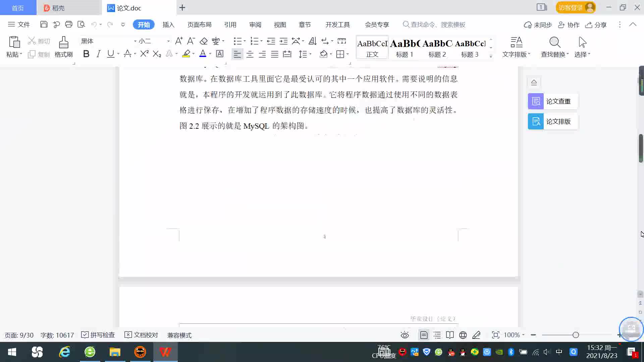Switch to web layout view icon
The height and width of the screenshot is (362, 644).
point(463,335)
